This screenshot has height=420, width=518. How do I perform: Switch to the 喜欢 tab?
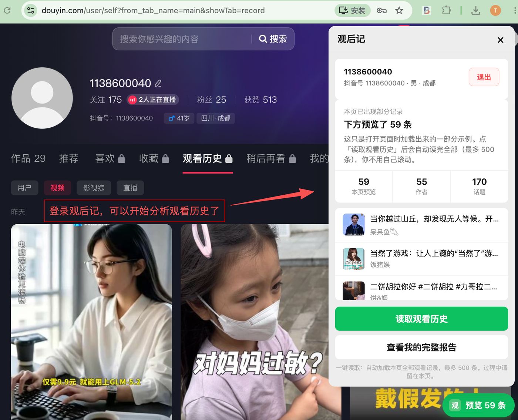click(110, 158)
